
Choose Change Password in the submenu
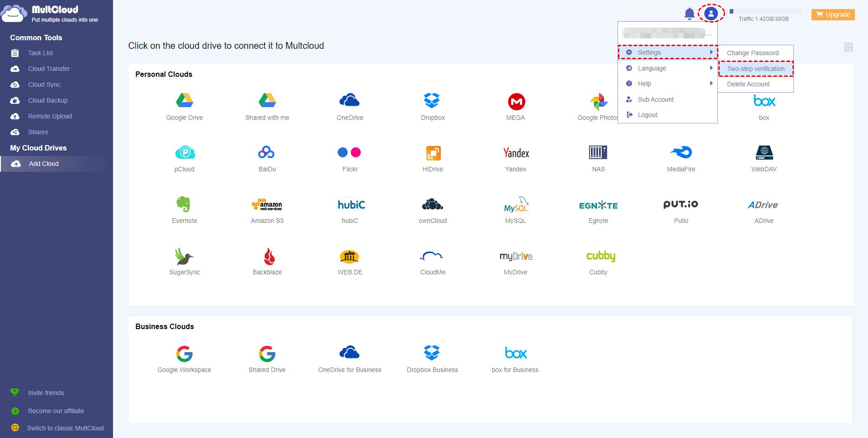pos(755,53)
